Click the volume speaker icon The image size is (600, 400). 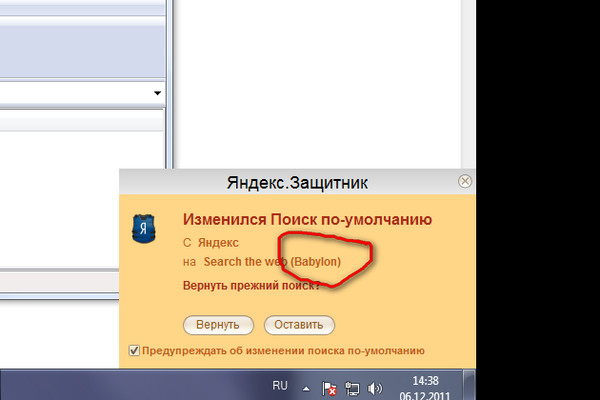point(375,389)
